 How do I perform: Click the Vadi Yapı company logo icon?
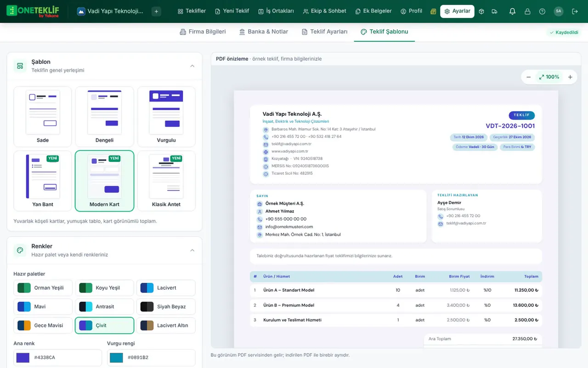click(x=81, y=11)
